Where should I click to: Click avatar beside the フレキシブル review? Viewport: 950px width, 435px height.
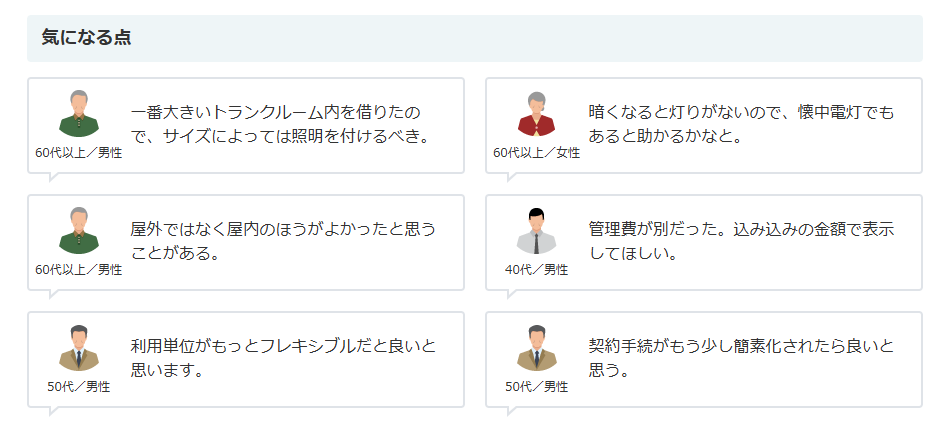pyautogui.click(x=79, y=348)
